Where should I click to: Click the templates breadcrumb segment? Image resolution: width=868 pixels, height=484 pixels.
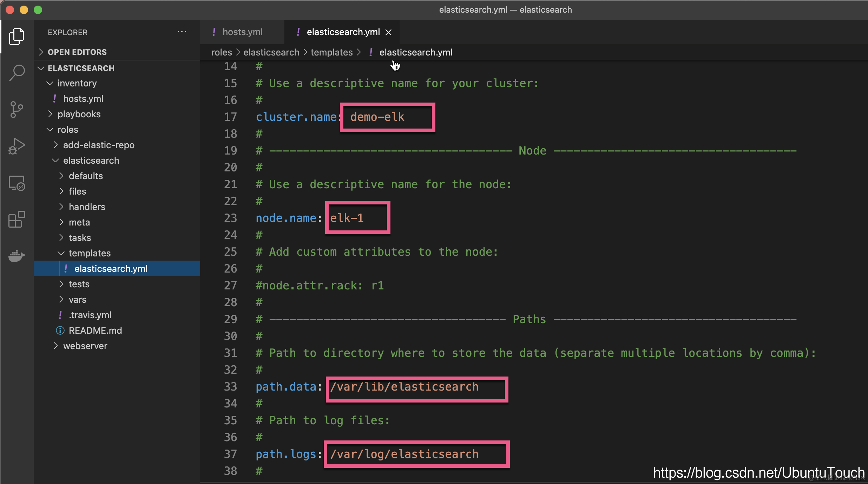tap(331, 52)
